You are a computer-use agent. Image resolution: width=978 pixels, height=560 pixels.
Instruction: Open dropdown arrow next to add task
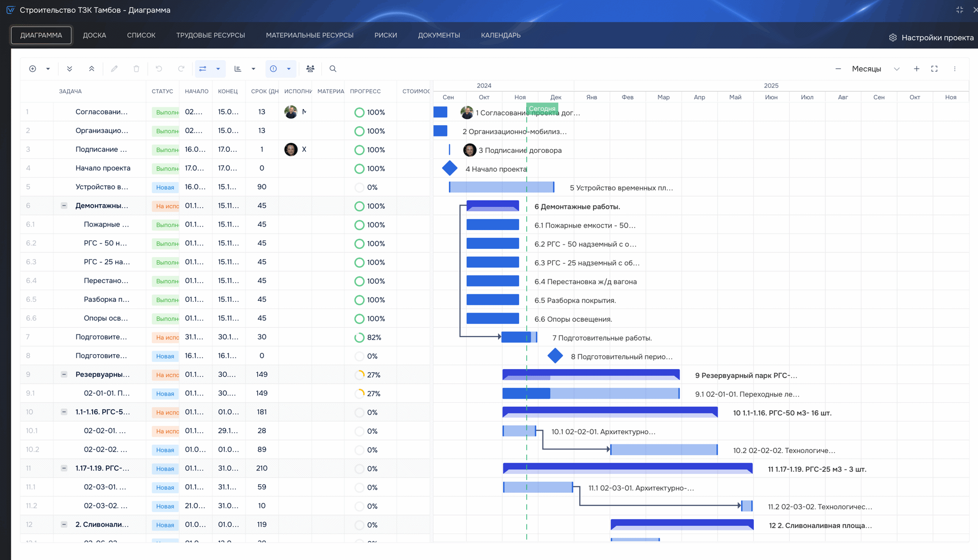coord(48,69)
